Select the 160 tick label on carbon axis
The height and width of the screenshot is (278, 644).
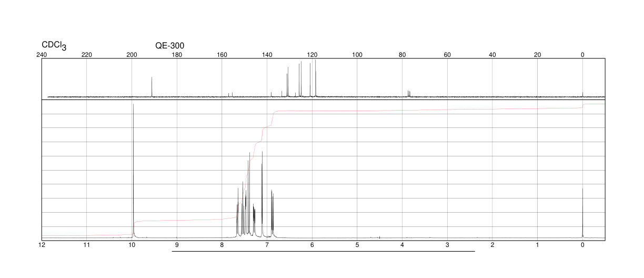point(222,55)
